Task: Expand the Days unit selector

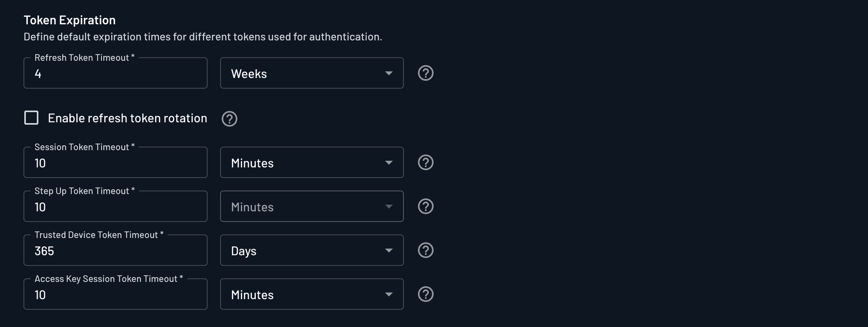Action: coord(311,250)
